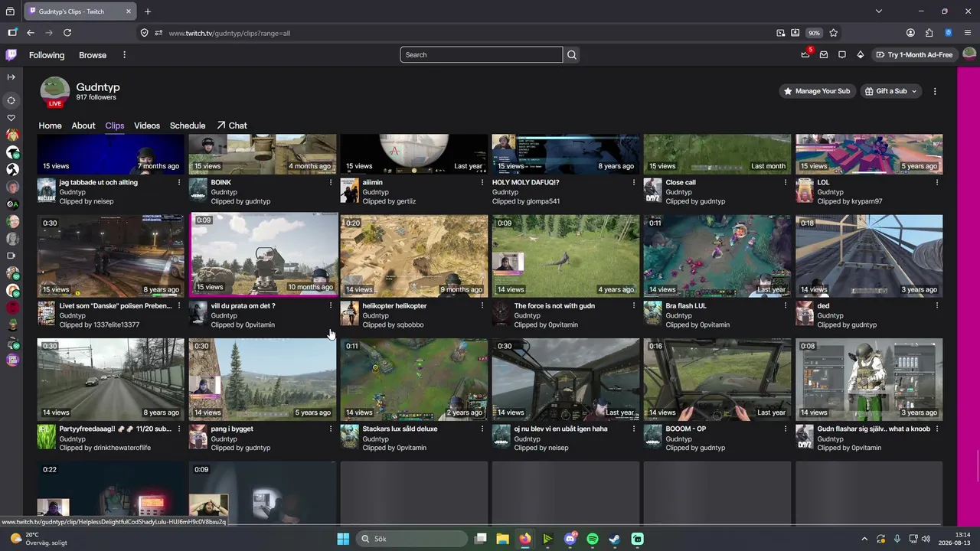Expand Gift a Sub dropdown
Viewport: 980px width, 551px height.
click(x=891, y=91)
